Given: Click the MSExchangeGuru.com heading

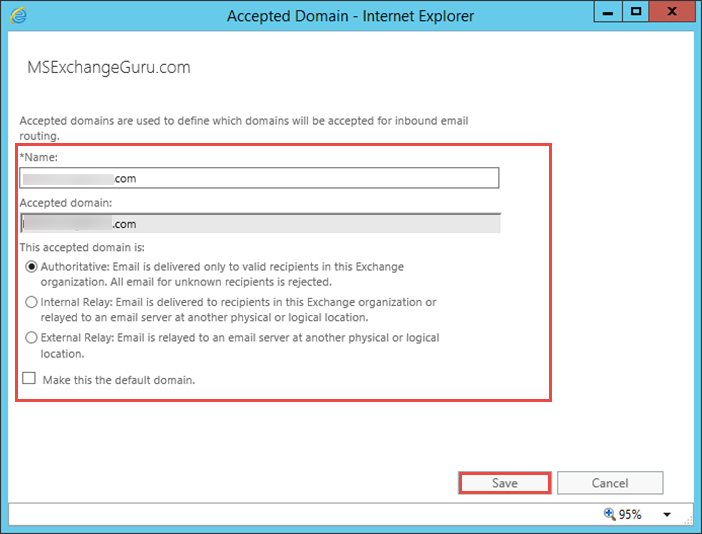Looking at the screenshot, I should (x=108, y=68).
